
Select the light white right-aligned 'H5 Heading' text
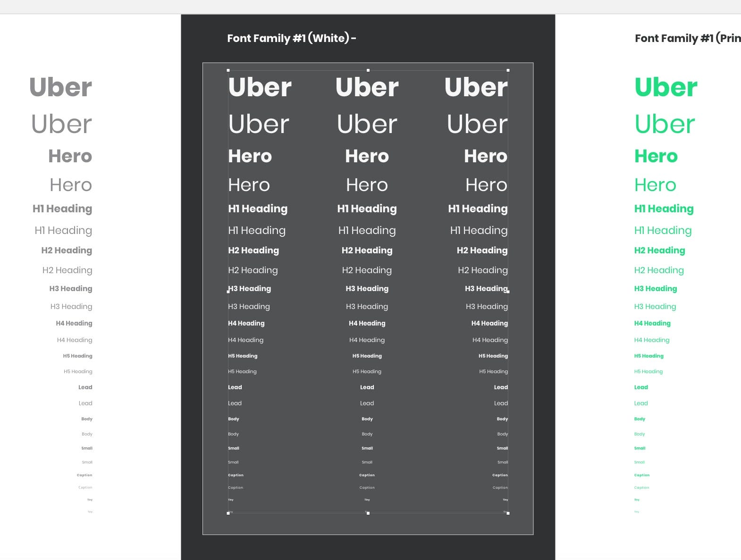click(x=494, y=371)
